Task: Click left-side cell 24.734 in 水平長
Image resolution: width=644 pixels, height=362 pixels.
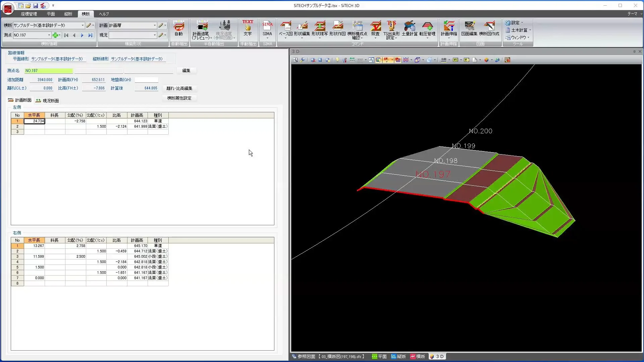Action: pyautogui.click(x=34, y=121)
